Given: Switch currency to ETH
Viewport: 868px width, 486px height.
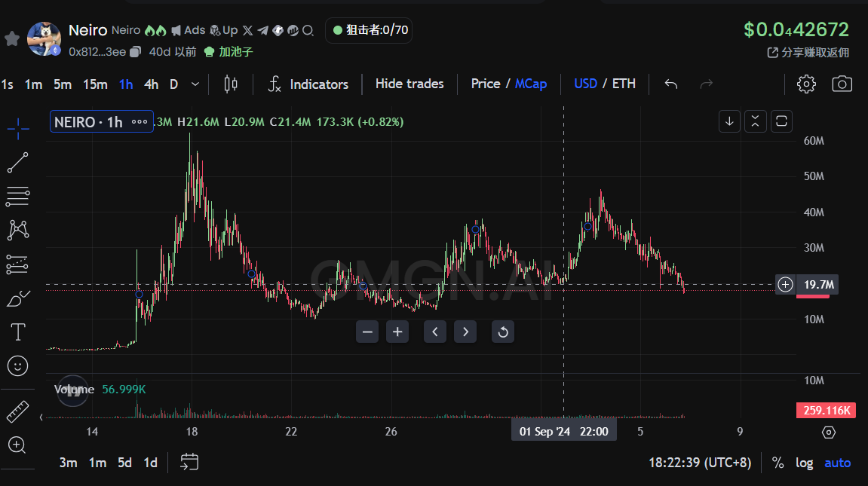Looking at the screenshot, I should click(x=624, y=84).
